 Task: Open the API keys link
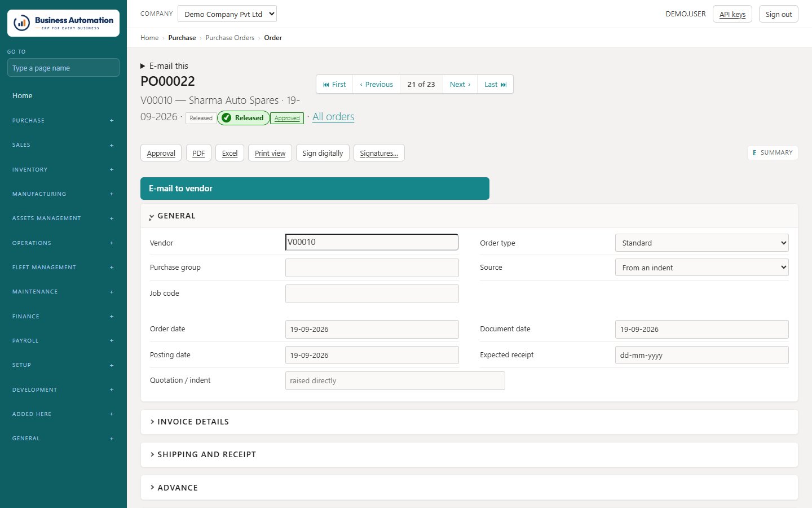[x=732, y=14]
